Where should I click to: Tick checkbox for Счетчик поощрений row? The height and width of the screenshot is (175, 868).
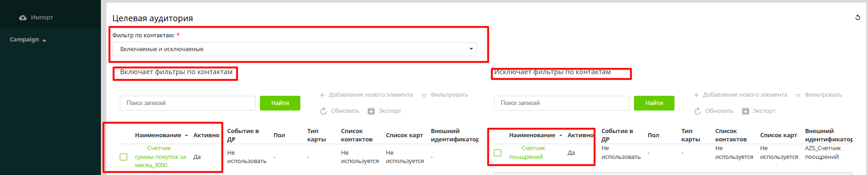tap(498, 153)
